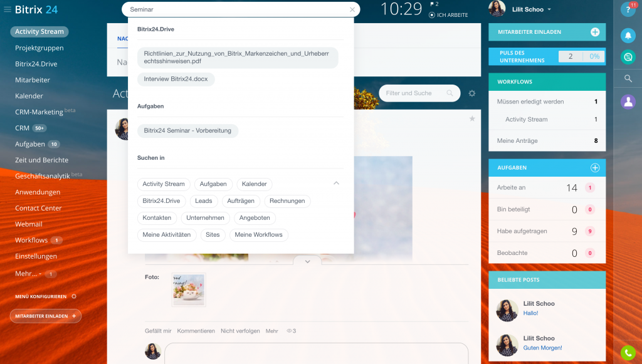Image resolution: width=642 pixels, height=364 pixels.
Task: Search in Angeboten chip
Action: pyautogui.click(x=255, y=218)
